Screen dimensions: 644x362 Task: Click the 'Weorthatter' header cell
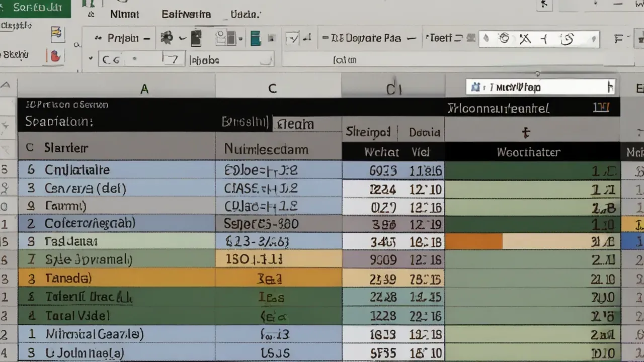click(532, 152)
